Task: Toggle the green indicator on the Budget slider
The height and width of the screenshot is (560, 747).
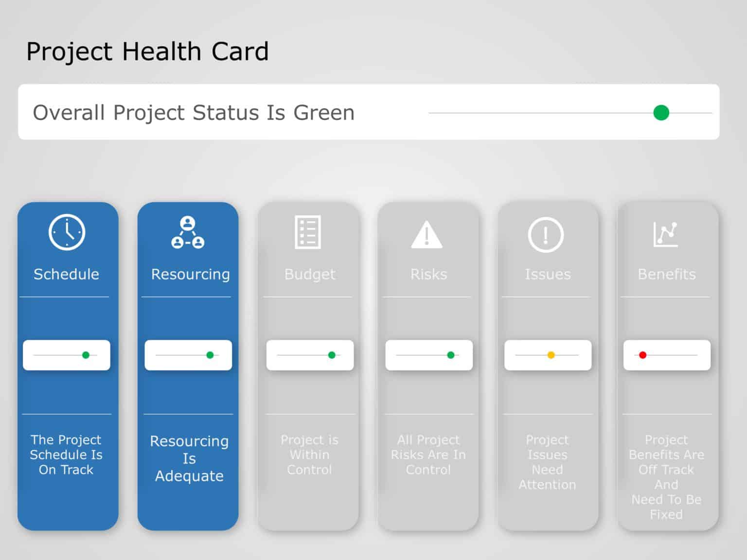Action: point(331,355)
